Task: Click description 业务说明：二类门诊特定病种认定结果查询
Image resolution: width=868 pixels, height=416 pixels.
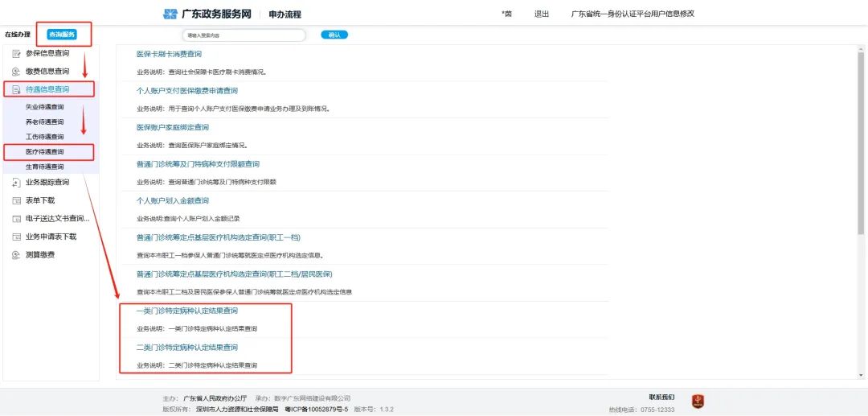Action: click(x=197, y=365)
